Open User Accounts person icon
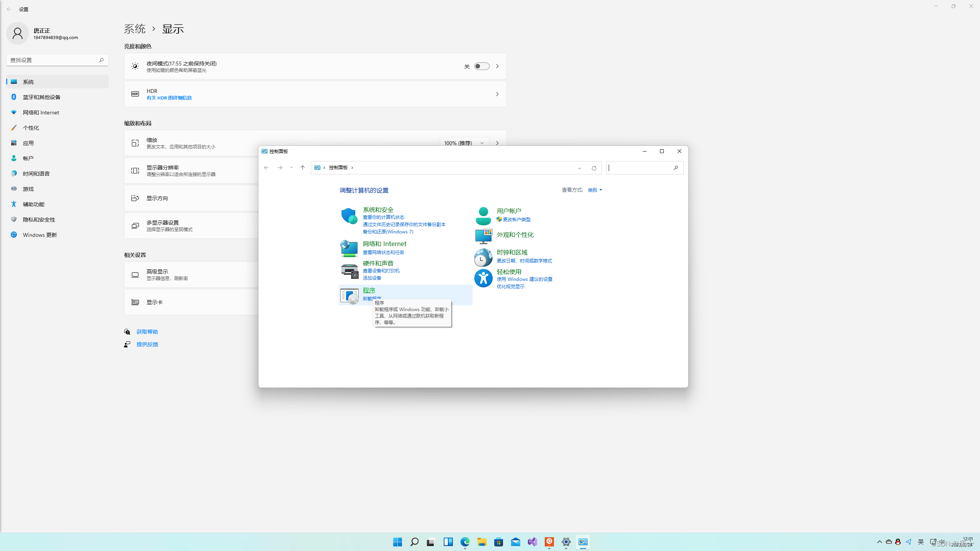The image size is (980, 551). [483, 216]
